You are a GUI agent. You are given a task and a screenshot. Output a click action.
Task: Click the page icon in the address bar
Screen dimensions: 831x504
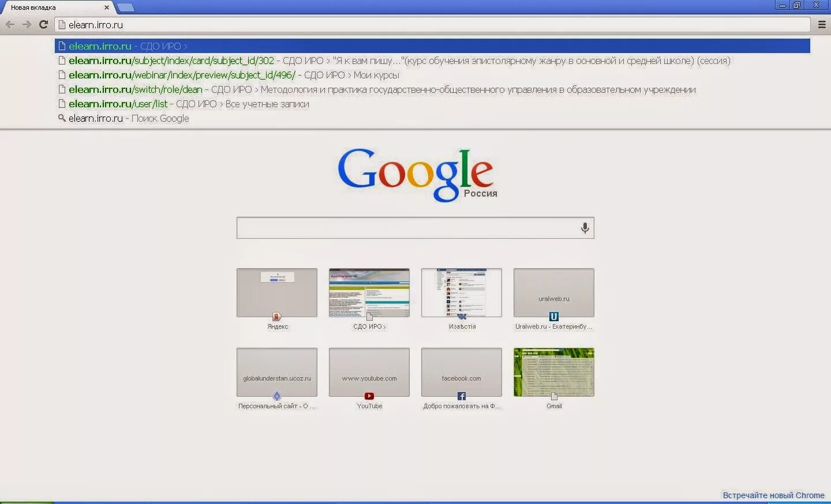coord(62,25)
